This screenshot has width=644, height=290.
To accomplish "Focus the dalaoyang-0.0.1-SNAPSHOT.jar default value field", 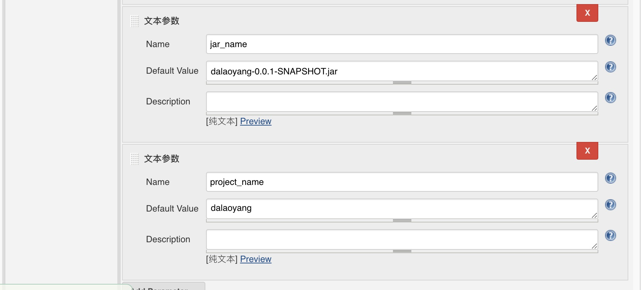I will pyautogui.click(x=402, y=71).
